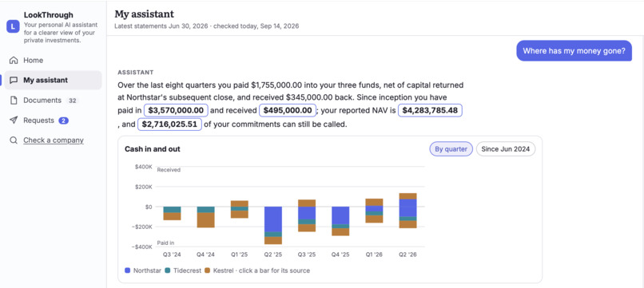Open the Requests badge showing 2
Image resolution: width=644 pixels, height=288 pixels.
[x=63, y=120]
